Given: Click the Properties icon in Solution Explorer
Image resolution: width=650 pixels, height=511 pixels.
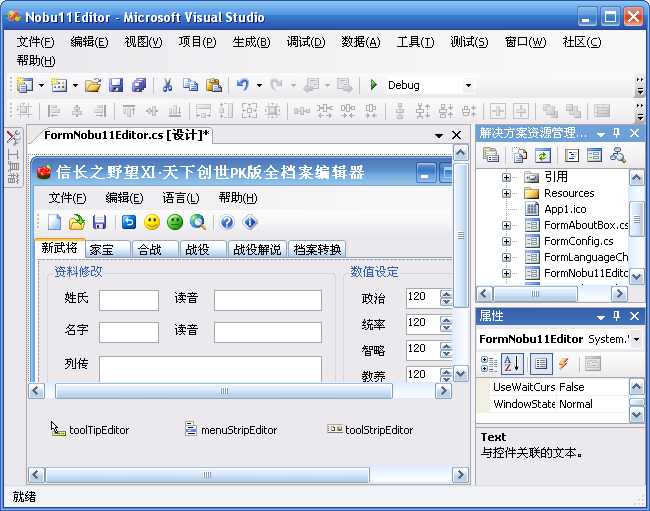Looking at the screenshot, I should coord(491,156).
